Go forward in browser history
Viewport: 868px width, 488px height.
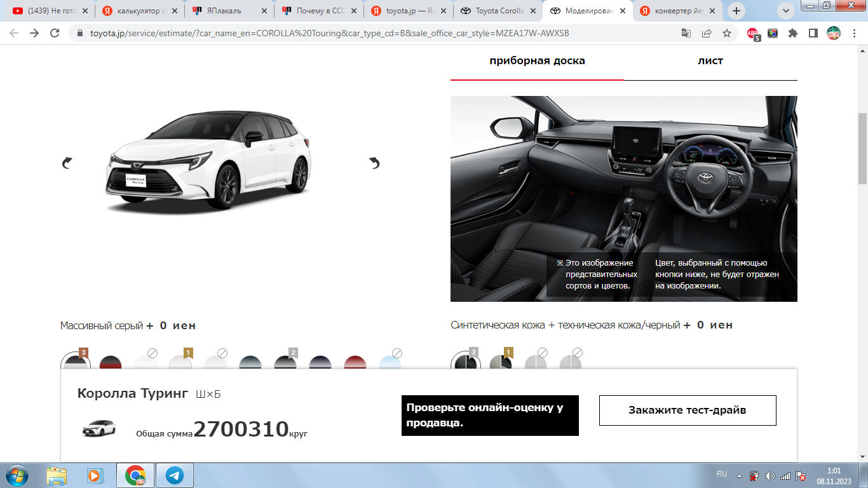pyautogui.click(x=34, y=33)
